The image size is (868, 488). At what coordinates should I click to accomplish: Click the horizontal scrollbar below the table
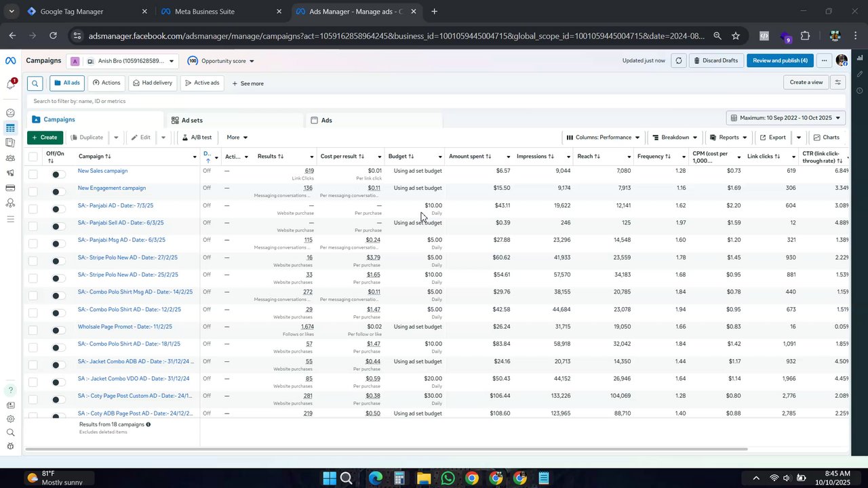coord(387,449)
